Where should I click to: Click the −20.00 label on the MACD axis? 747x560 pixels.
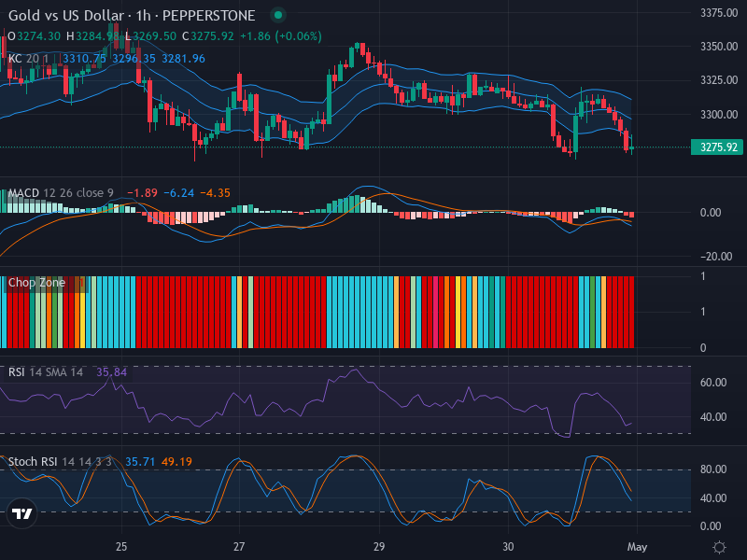tap(716, 257)
